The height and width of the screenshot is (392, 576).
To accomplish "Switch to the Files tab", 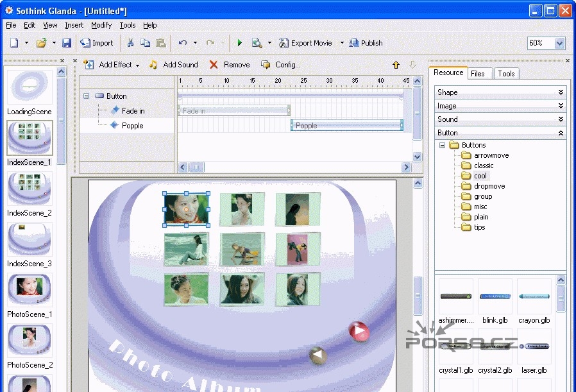I will (x=478, y=73).
